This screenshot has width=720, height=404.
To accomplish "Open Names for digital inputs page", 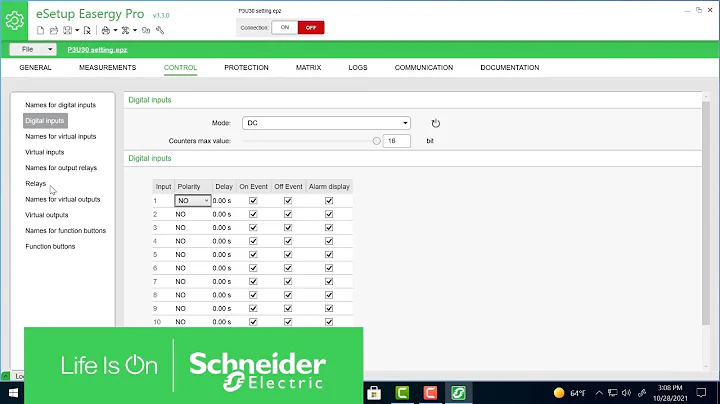I will click(61, 105).
